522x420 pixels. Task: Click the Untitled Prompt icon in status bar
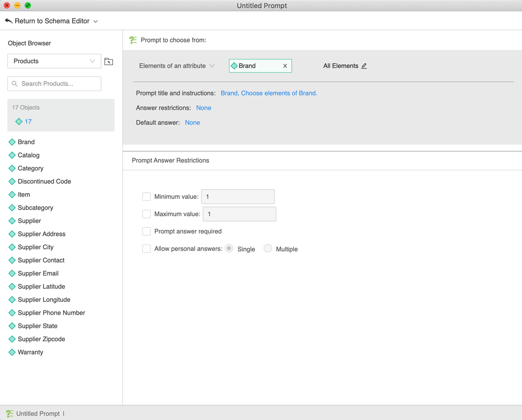(x=9, y=414)
